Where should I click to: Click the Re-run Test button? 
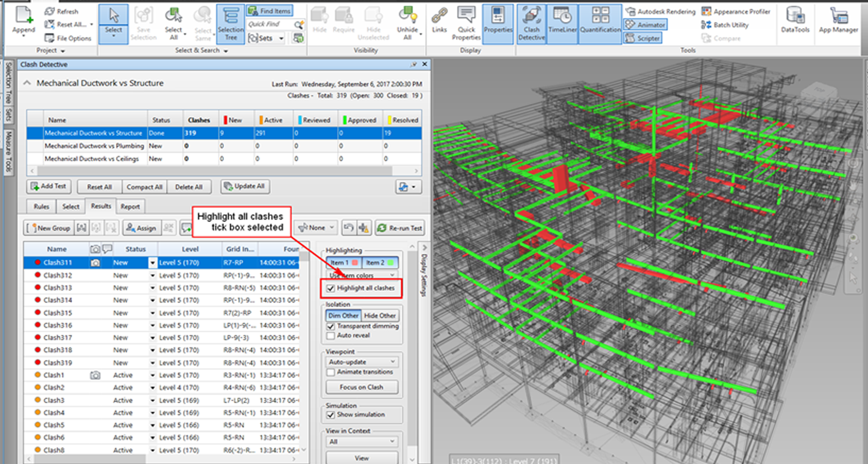[x=400, y=228]
